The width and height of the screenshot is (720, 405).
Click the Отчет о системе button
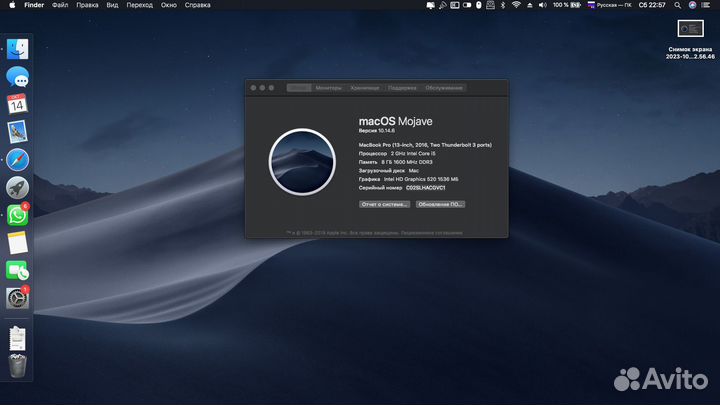point(384,204)
